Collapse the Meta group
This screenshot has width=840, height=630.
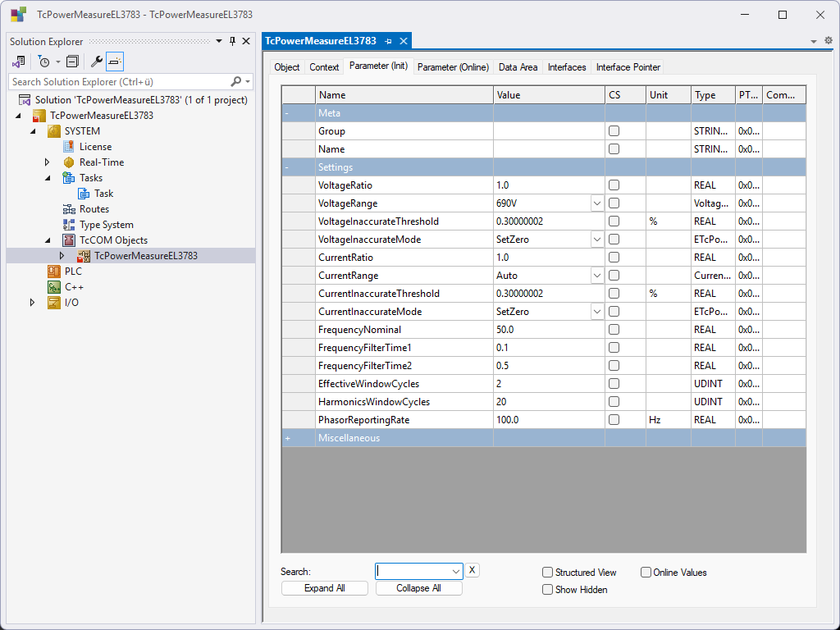(x=286, y=113)
